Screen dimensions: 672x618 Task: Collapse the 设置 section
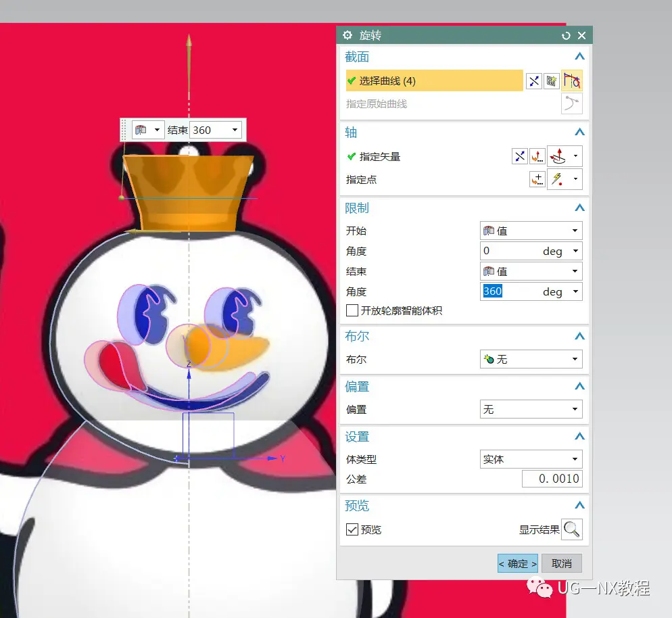[x=579, y=437]
